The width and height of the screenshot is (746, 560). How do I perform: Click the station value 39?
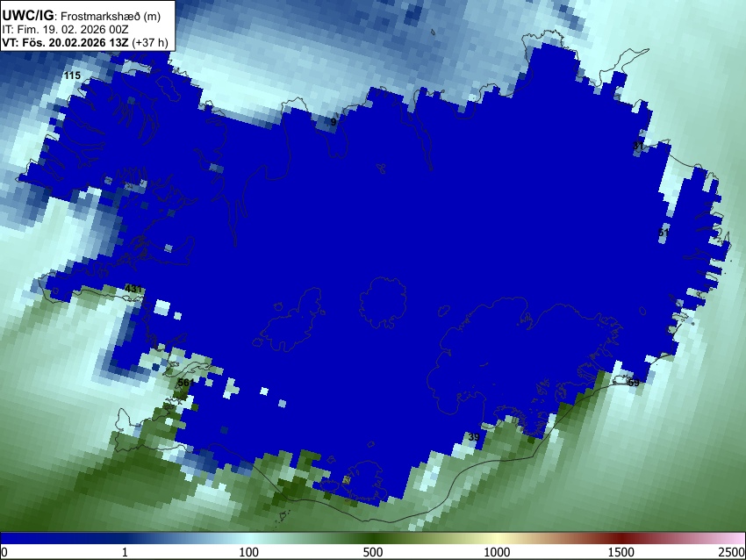point(474,437)
